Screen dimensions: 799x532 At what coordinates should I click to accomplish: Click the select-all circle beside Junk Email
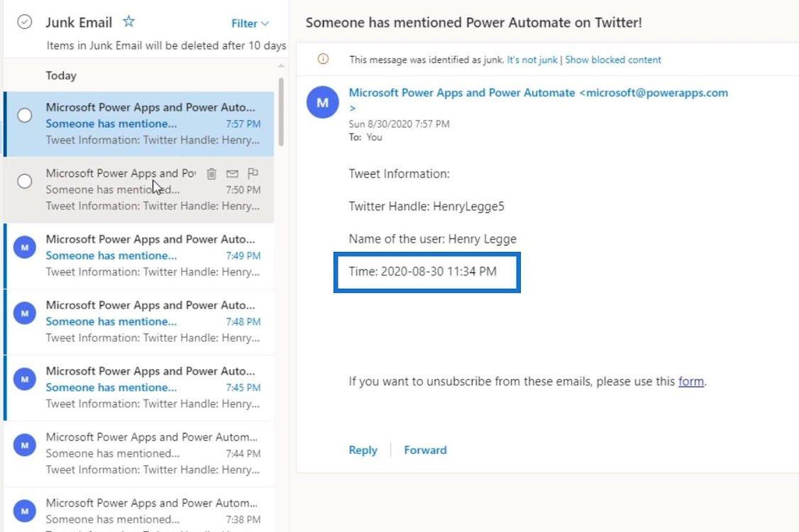tap(24, 22)
